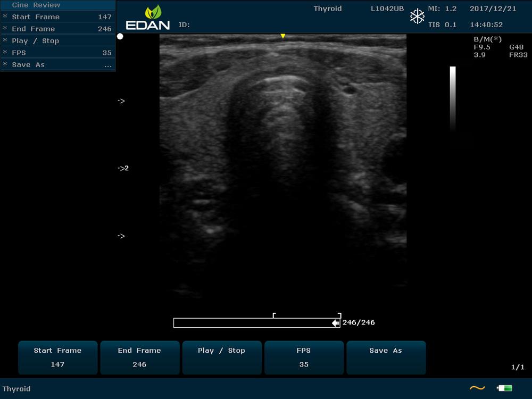Image resolution: width=532 pixels, height=399 pixels.
Task: Click the orange wave power icon
Action: 477,388
